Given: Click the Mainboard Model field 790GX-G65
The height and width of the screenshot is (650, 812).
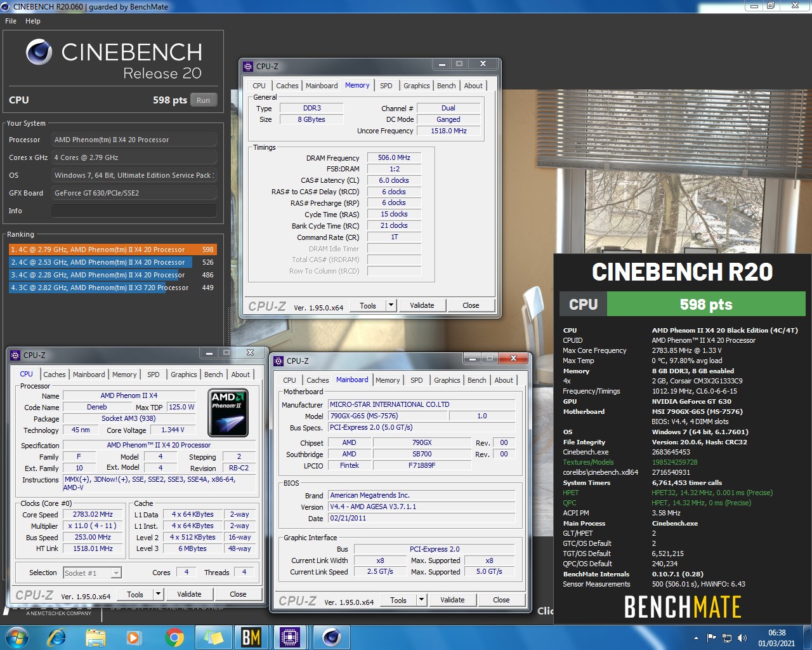Looking at the screenshot, I should (387, 416).
